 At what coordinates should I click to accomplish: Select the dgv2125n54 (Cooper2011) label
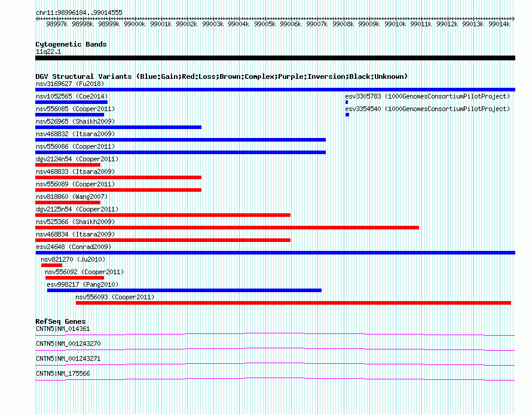point(77,209)
